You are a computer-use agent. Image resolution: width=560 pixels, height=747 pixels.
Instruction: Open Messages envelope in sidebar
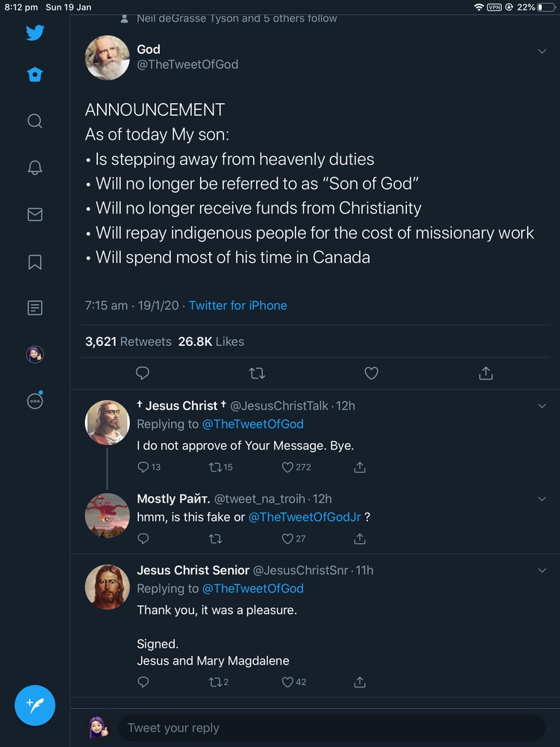tap(35, 214)
